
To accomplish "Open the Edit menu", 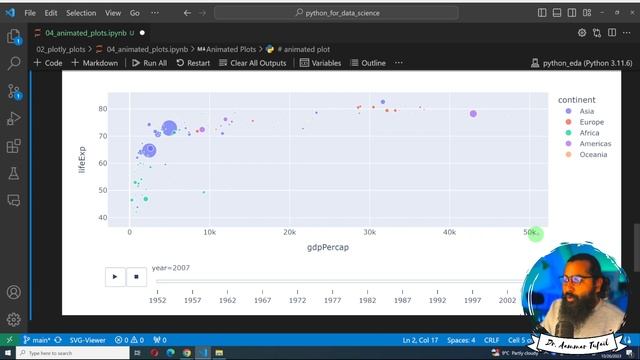I will coord(51,13).
